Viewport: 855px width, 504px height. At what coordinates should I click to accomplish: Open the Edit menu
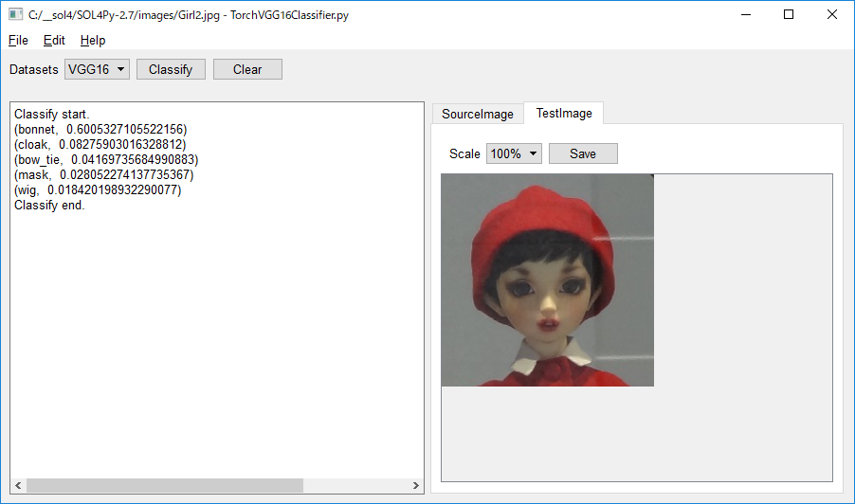point(54,41)
